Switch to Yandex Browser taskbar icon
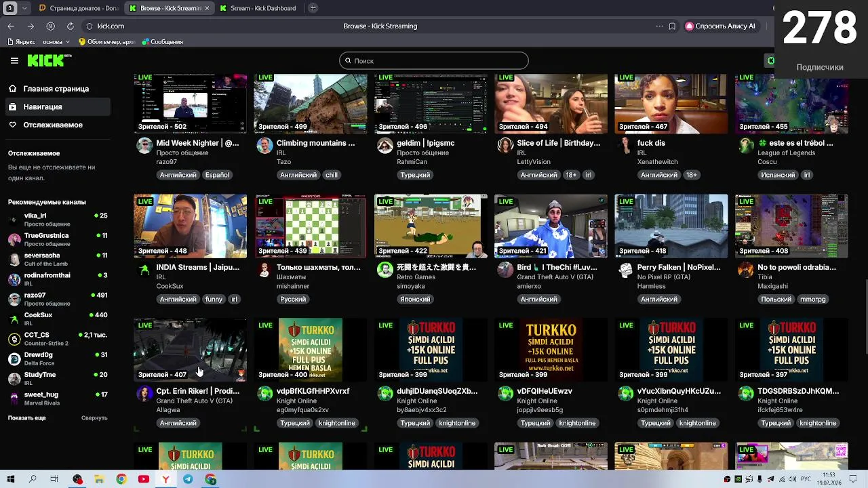The height and width of the screenshot is (488, 868). 165,479
